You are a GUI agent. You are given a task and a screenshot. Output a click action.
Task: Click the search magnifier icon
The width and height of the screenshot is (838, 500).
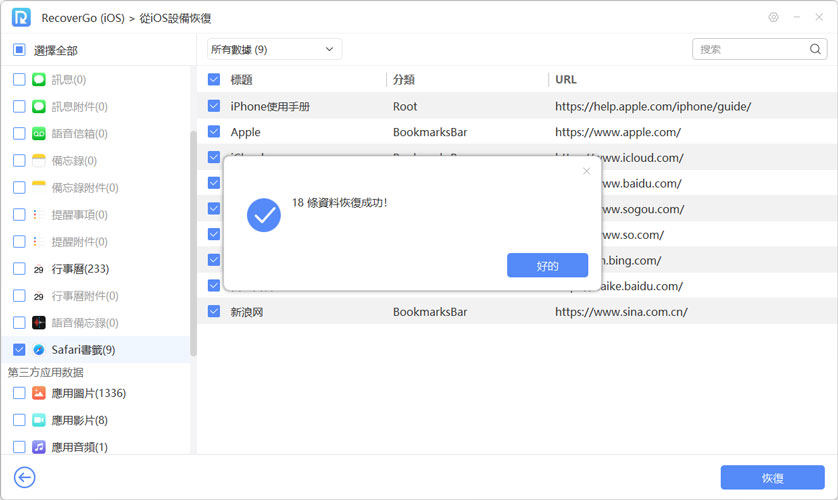point(815,49)
